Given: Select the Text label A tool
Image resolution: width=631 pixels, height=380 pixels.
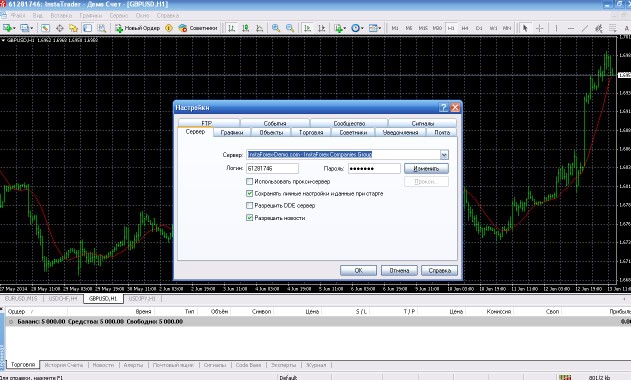Looking at the screenshot, I should (x=626, y=28).
